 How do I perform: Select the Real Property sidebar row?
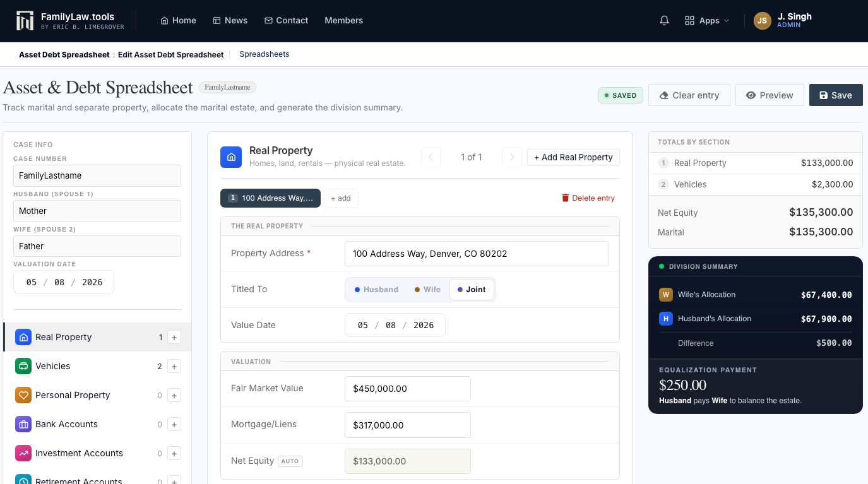[x=97, y=337]
